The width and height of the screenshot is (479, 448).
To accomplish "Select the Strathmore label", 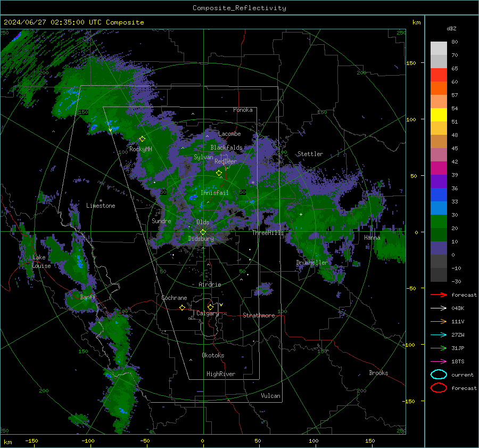I will tap(259, 315).
